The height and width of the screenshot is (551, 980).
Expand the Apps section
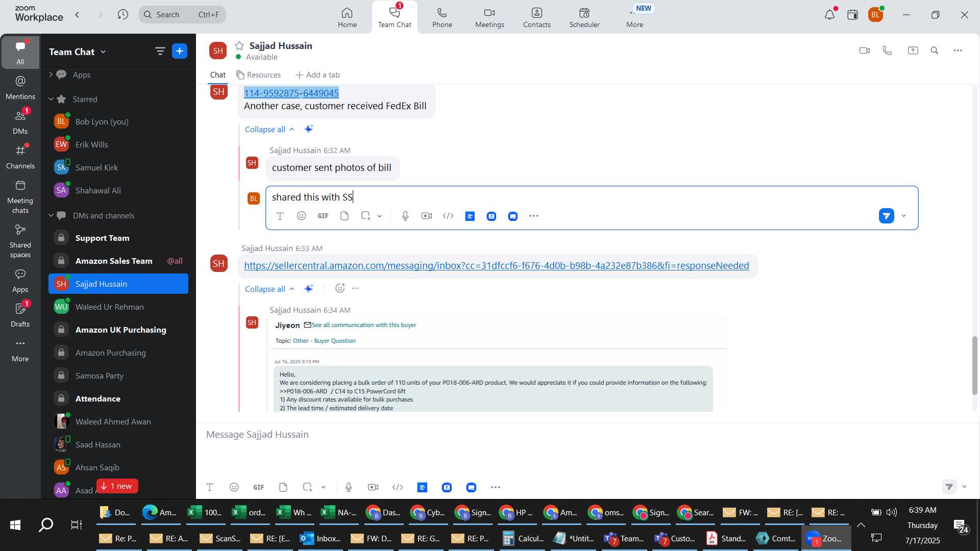[51, 74]
